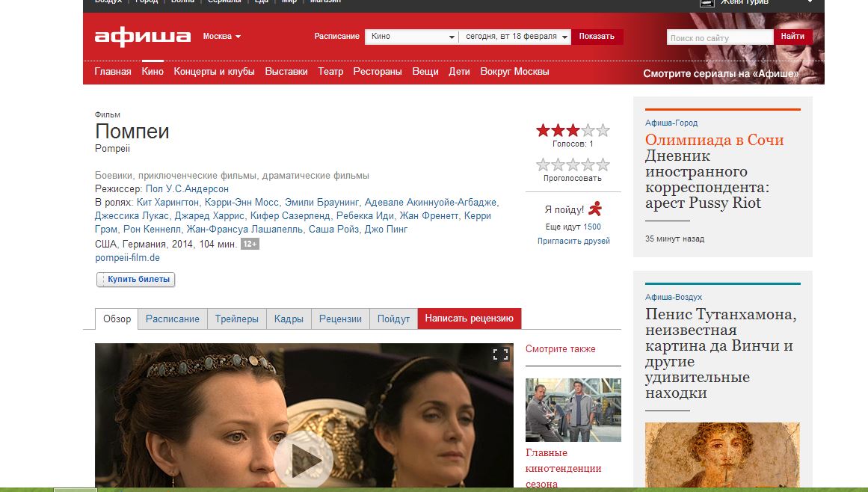Click the Купить билеты button

136,280
